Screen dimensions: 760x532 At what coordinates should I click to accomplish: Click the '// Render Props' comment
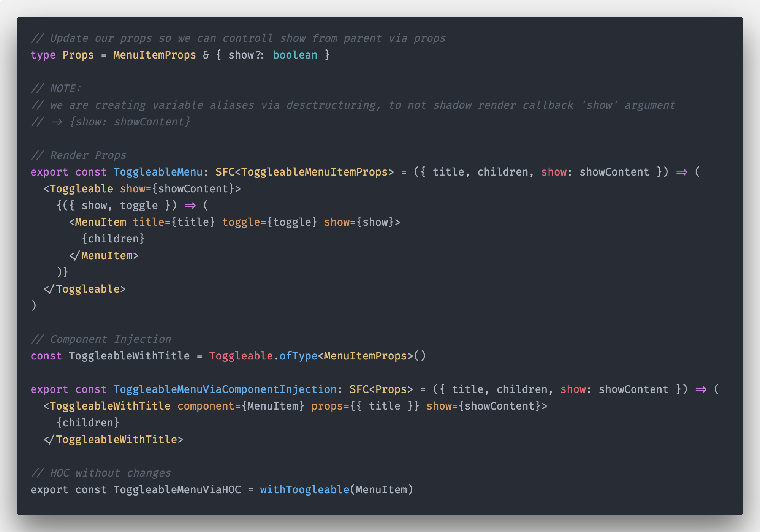(79, 155)
